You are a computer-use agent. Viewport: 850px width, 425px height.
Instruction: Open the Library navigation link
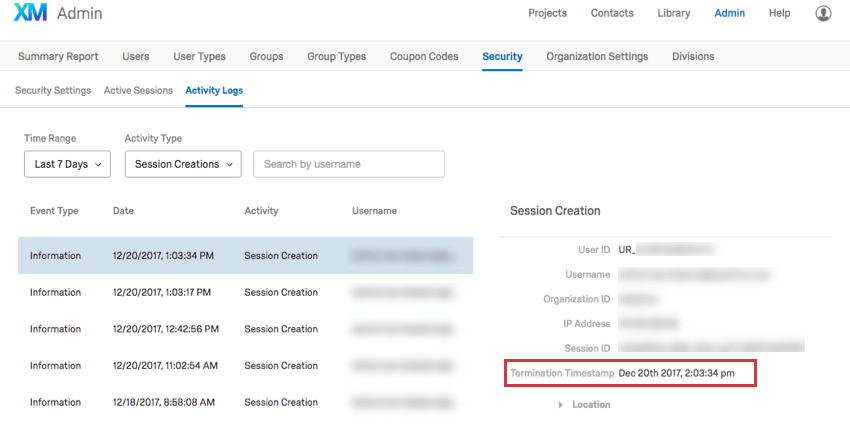674,14
